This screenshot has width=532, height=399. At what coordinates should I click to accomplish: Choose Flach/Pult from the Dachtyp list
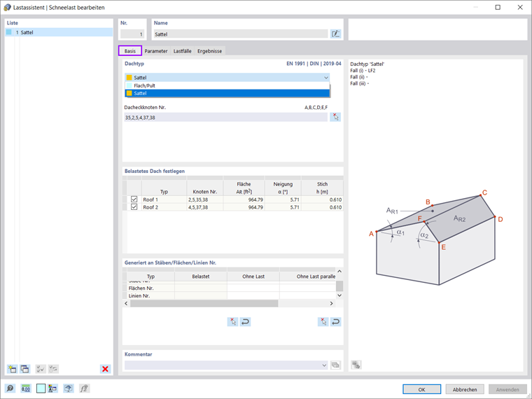click(227, 85)
